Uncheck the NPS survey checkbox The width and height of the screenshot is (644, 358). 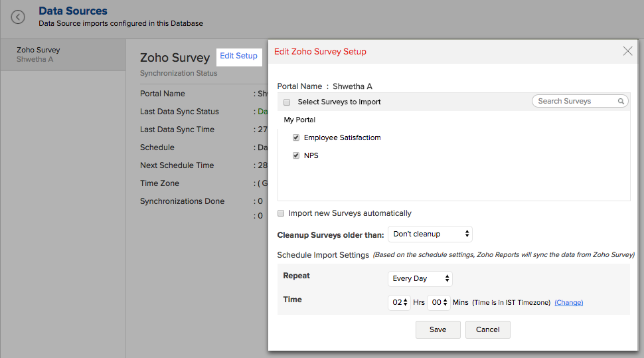tap(296, 155)
